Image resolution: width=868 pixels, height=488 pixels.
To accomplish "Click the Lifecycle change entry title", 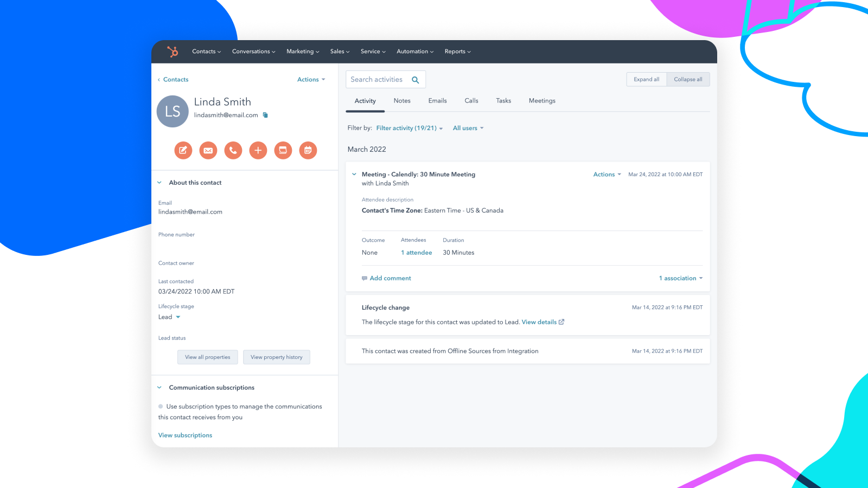I will 386,307.
